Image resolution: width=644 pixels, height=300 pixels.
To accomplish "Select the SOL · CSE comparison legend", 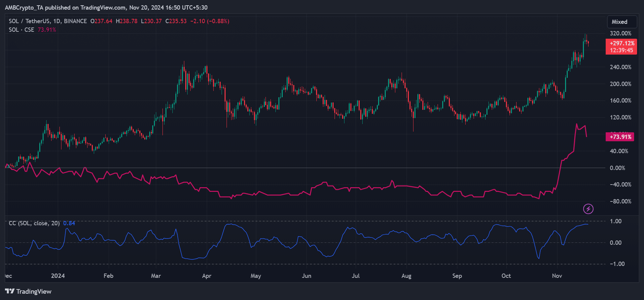I will click(x=21, y=30).
